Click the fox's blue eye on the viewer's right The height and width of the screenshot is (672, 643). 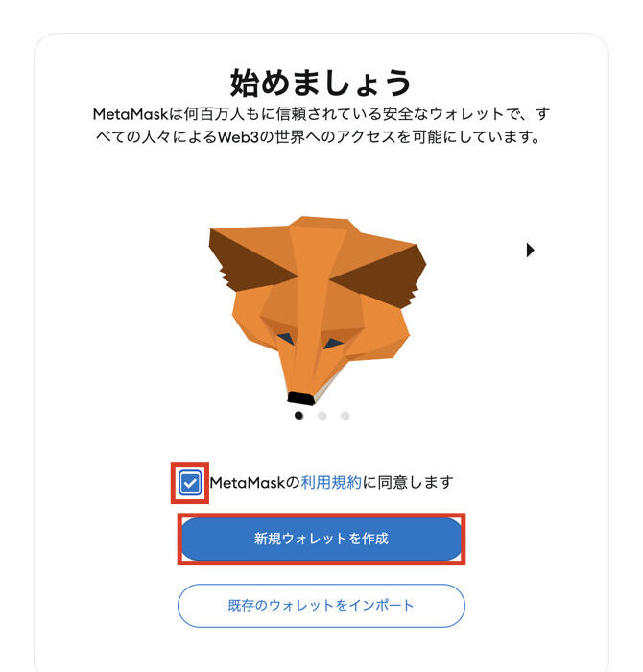pyautogui.click(x=333, y=343)
